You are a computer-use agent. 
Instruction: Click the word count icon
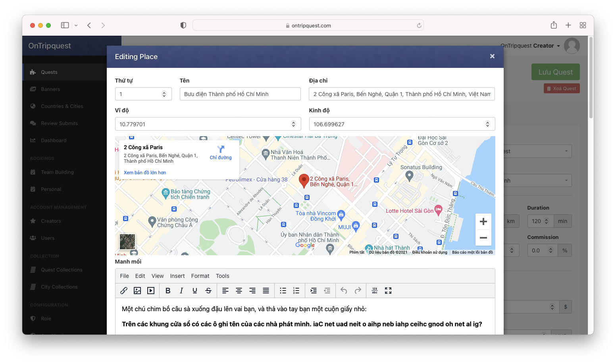click(x=375, y=291)
